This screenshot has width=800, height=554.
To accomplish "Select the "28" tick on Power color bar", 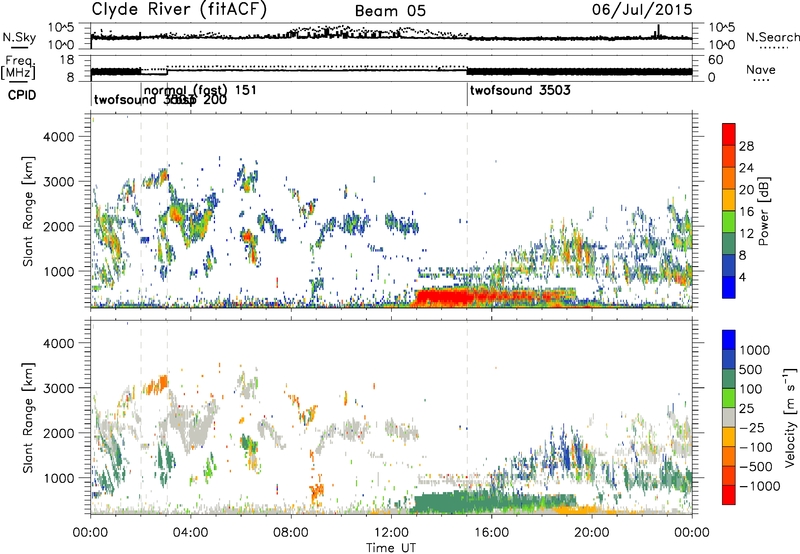I will tap(746, 146).
